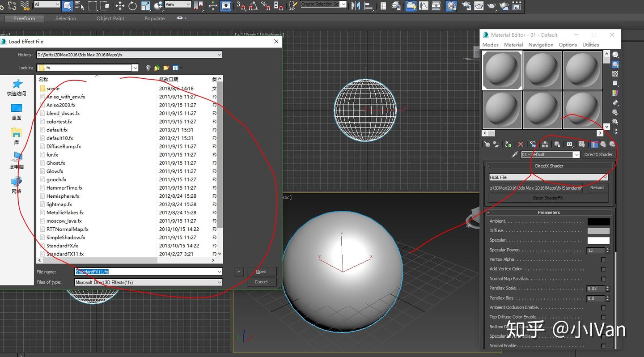The image size is (644, 357).
Task: Click the red X reset material icon
Action: pyautogui.click(x=521, y=144)
